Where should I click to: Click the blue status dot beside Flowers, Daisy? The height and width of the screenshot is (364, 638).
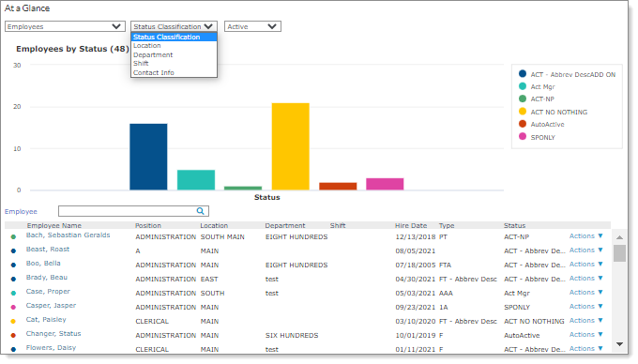(13, 349)
